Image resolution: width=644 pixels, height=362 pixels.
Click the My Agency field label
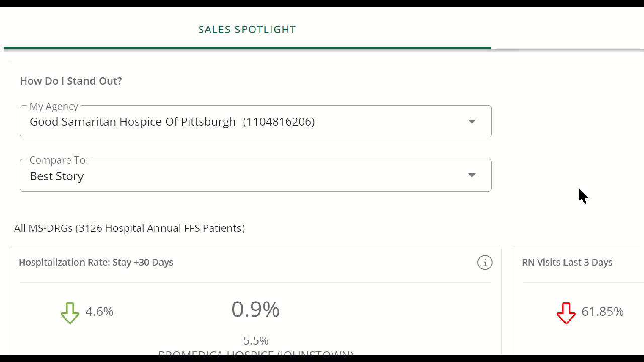54,106
